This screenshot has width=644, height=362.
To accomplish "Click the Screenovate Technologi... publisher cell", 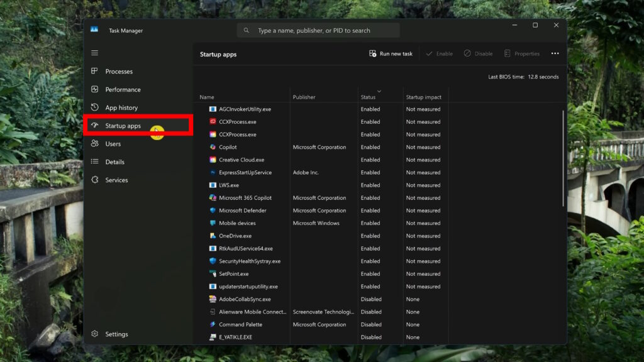I will (323, 312).
